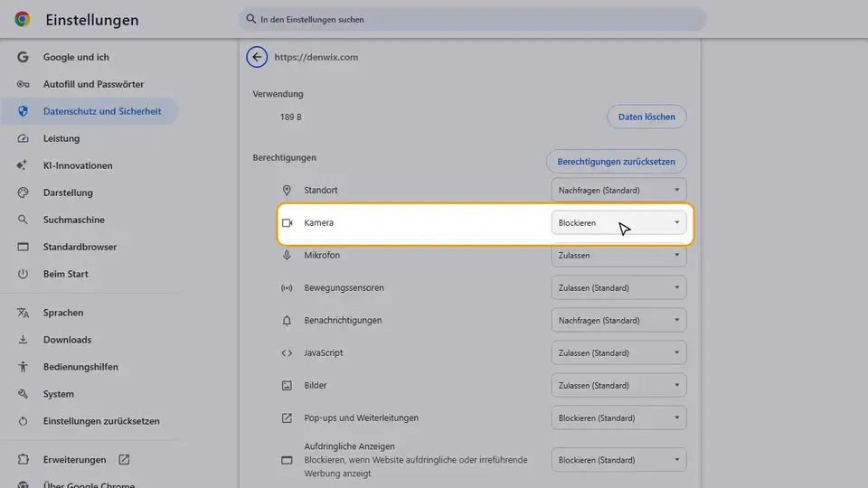Open the Standort permission dropdown

pyautogui.click(x=618, y=191)
